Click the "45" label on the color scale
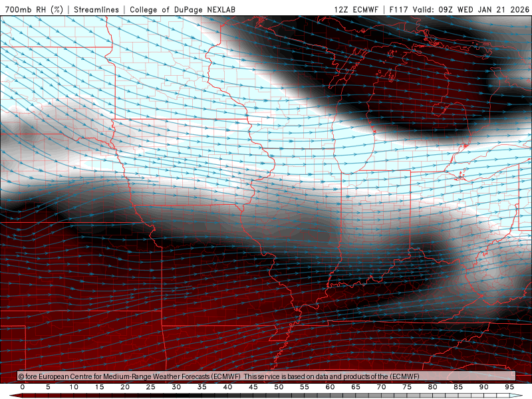532x399 pixels. coord(253,387)
